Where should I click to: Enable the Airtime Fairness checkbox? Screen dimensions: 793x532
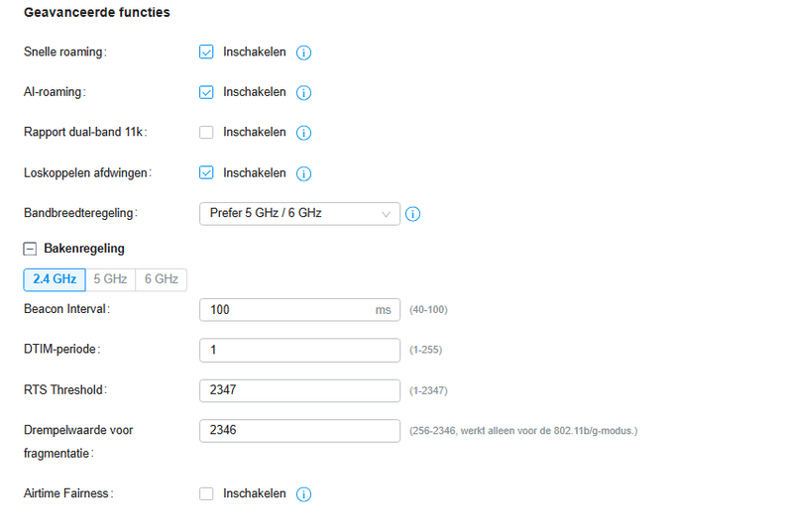coord(206,493)
